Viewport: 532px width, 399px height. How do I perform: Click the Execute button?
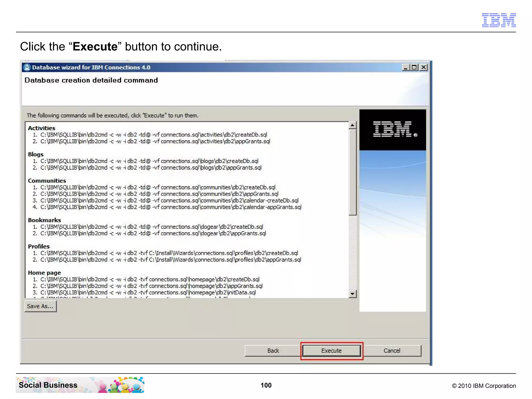pyautogui.click(x=331, y=351)
